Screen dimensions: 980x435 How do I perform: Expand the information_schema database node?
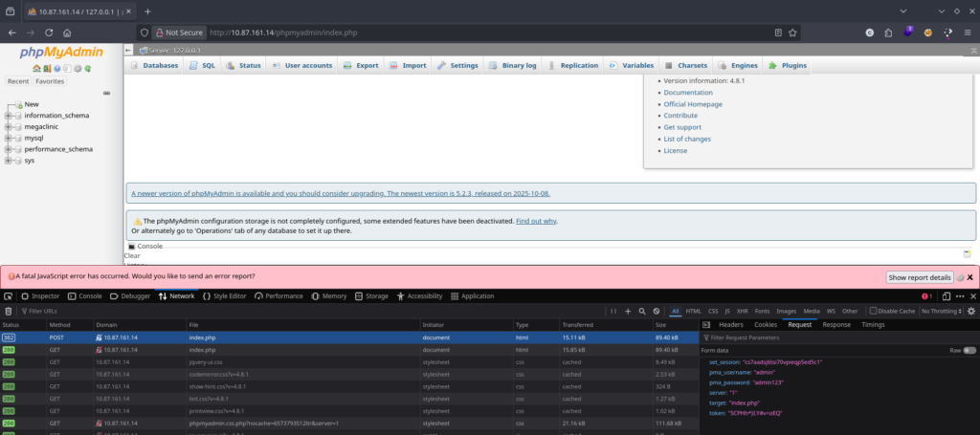(x=9, y=116)
